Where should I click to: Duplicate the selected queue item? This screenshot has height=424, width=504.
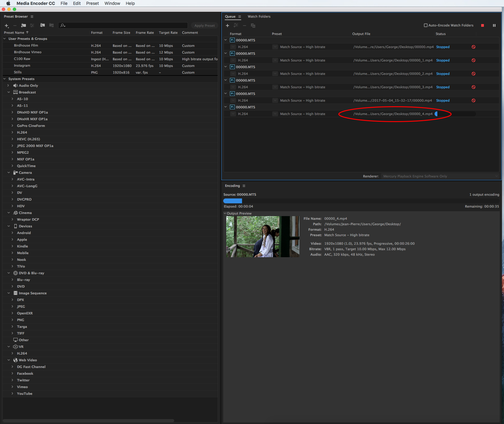(253, 26)
